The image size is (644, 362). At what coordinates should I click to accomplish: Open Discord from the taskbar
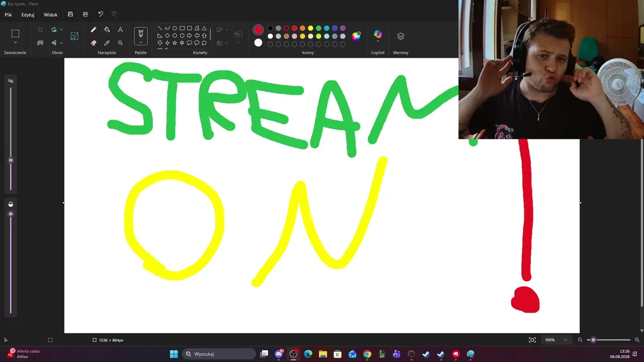click(x=279, y=354)
